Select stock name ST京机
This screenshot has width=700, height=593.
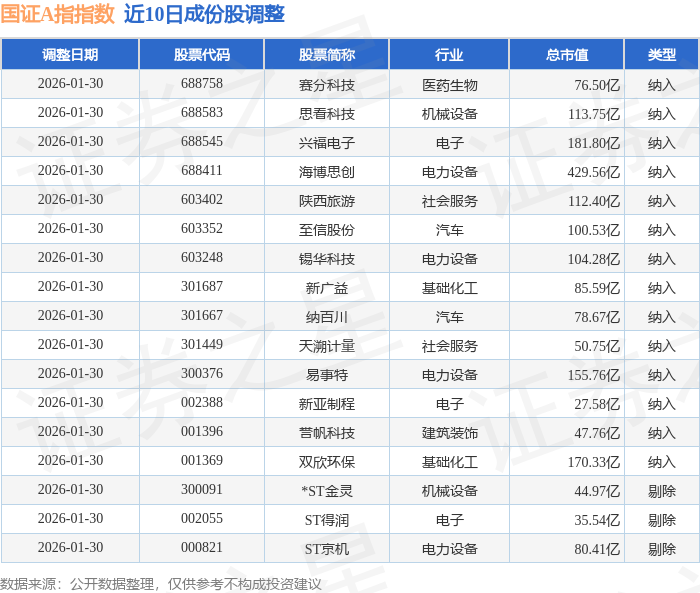327,549
